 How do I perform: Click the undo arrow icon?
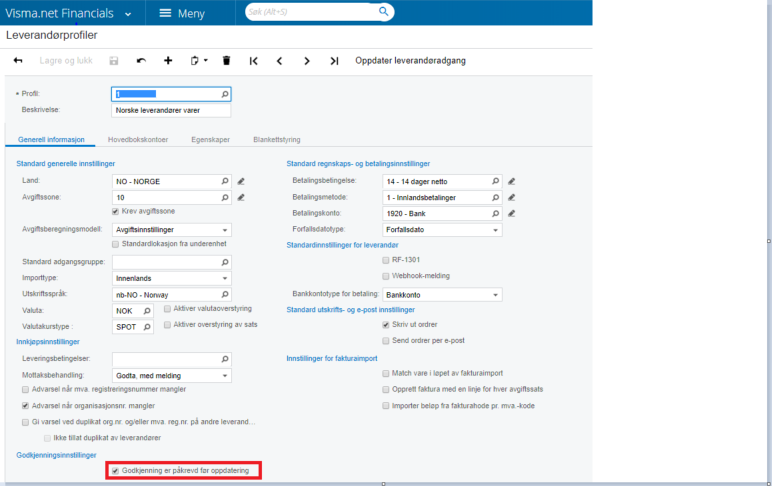(x=141, y=61)
